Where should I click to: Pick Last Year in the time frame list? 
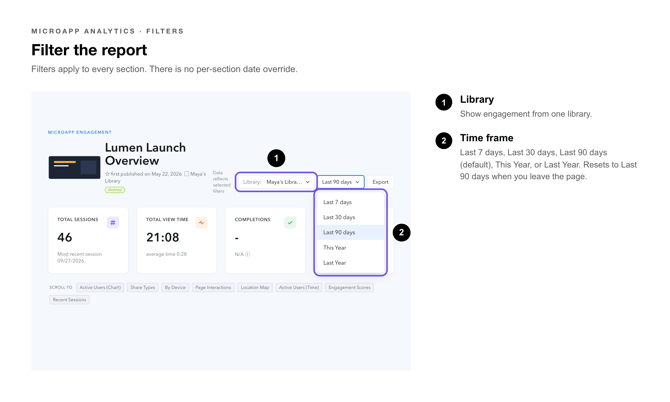coord(350,263)
